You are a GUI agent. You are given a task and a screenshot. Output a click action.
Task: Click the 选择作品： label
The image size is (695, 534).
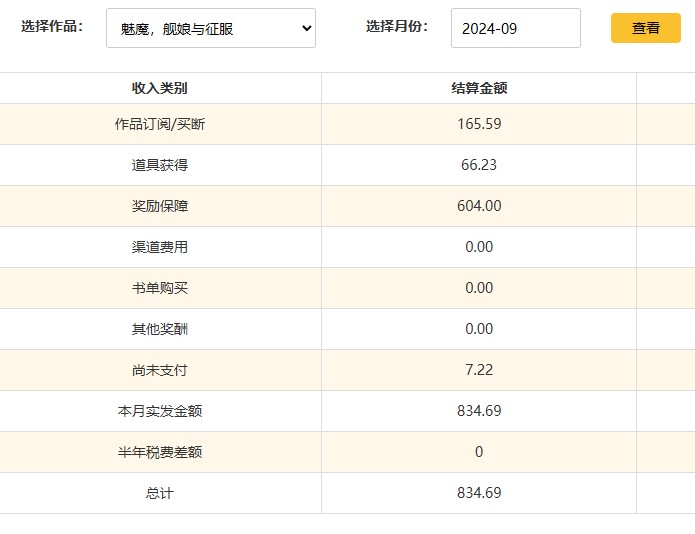tap(52, 26)
